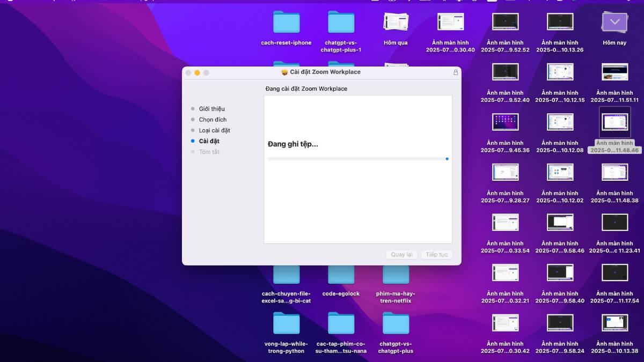Click the lock icon in installer title bar
Image resolution: width=644 pixels, height=362 pixels.
coord(456,72)
